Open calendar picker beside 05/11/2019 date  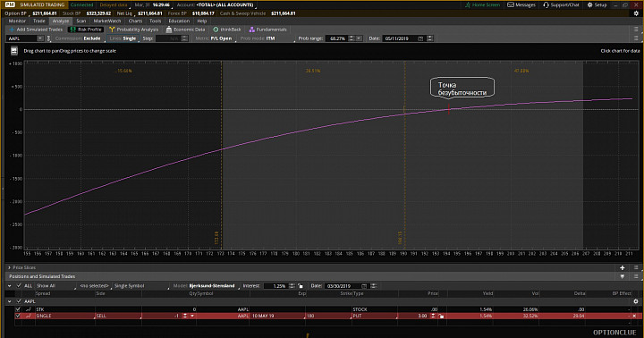[420, 38]
